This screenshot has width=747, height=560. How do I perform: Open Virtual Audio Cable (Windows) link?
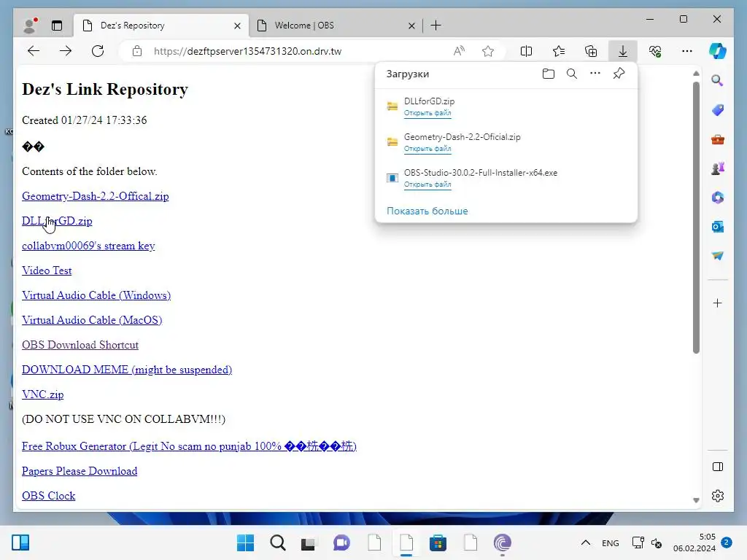(x=96, y=295)
